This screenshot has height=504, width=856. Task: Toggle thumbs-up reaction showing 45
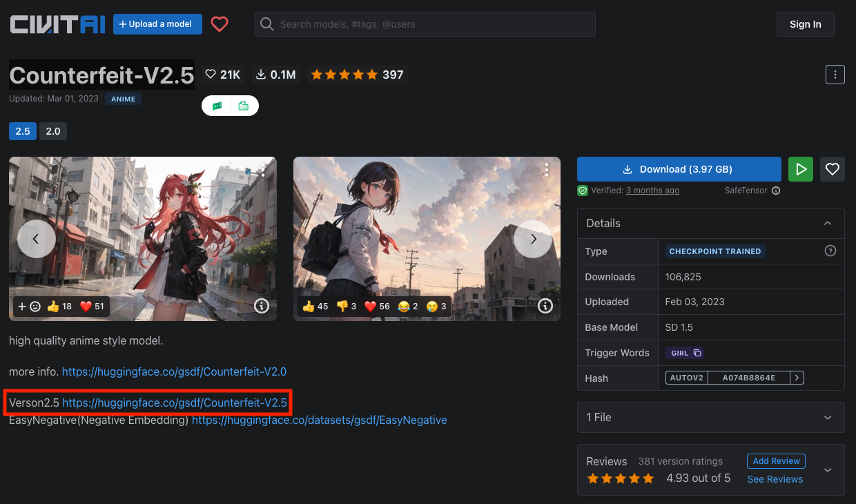315,307
